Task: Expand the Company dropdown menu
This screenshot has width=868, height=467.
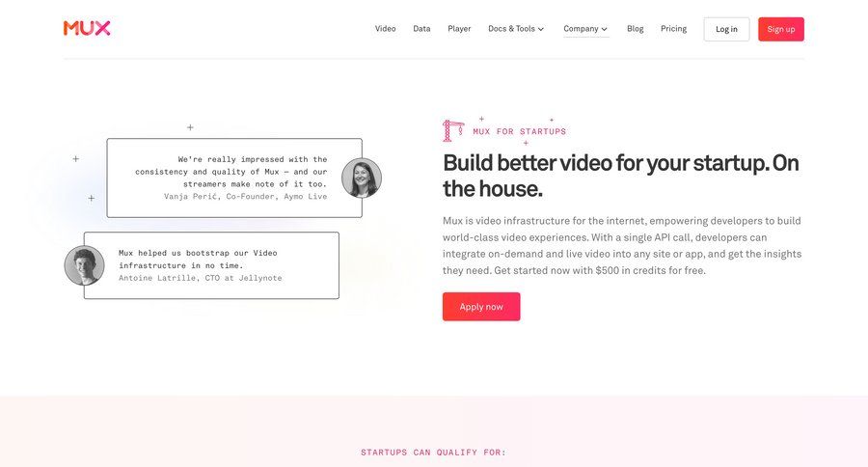Action: pos(585,29)
